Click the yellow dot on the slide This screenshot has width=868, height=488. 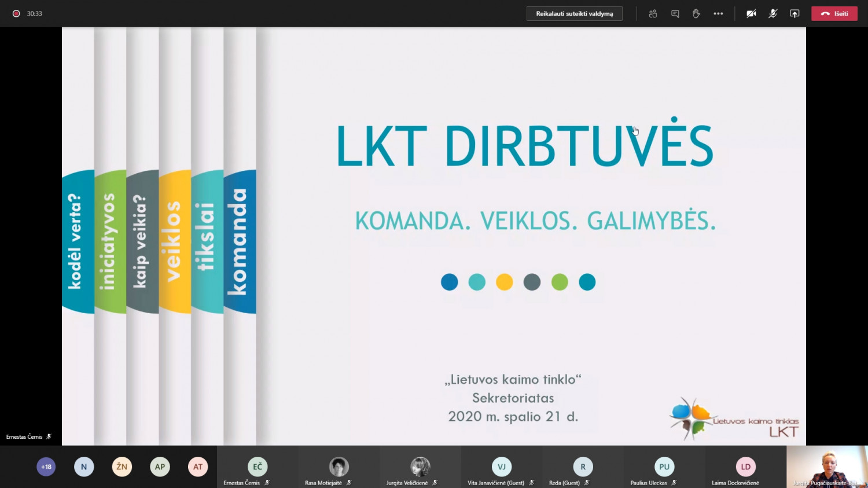(x=504, y=282)
